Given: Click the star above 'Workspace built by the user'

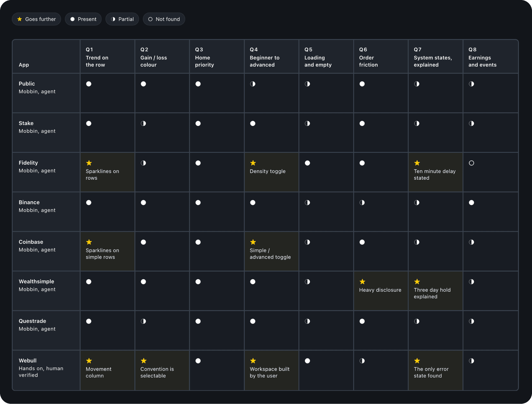Looking at the screenshot, I should 253,361.
